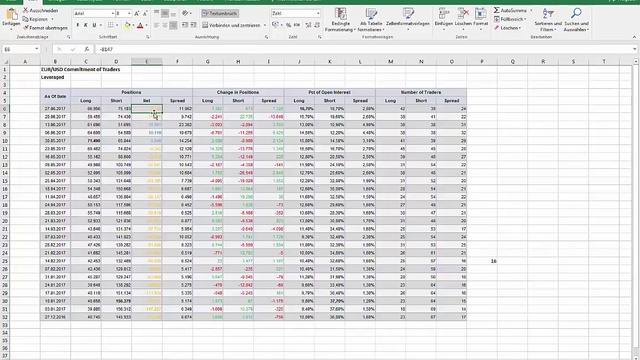Open the Zahl number format dropdown
Viewport: 640px width, 360px height.
point(318,13)
